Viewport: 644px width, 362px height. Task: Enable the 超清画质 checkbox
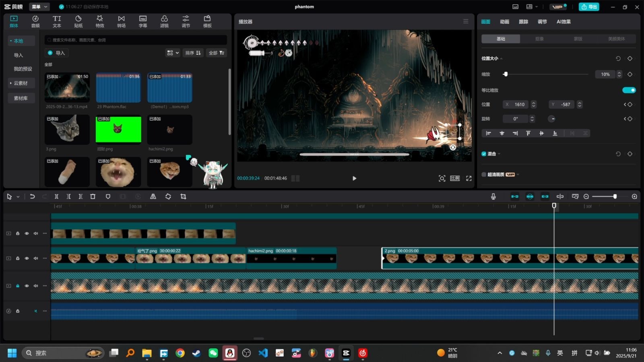(484, 175)
